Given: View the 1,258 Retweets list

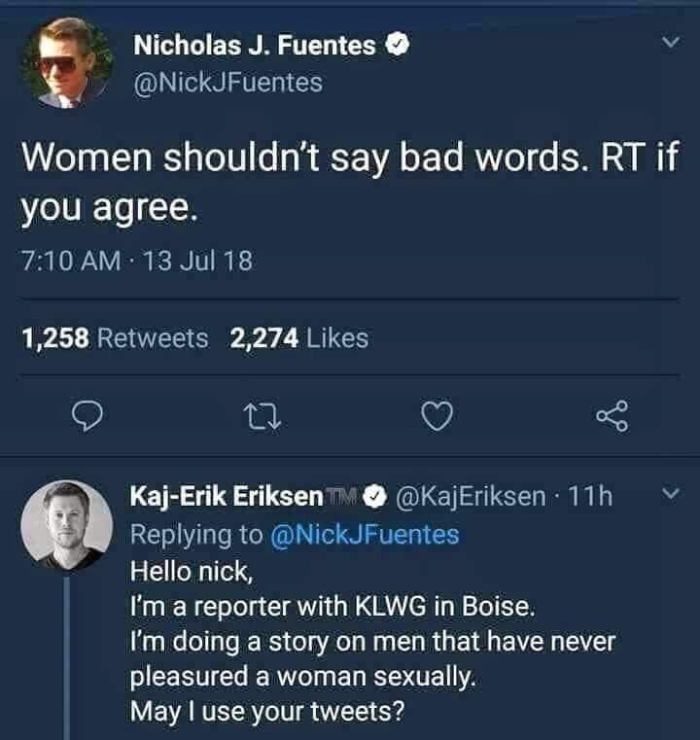Looking at the screenshot, I should [115, 337].
